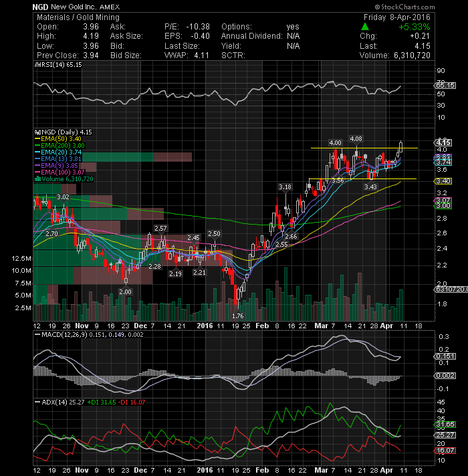Click the 4.00 peak price label

[336, 143]
